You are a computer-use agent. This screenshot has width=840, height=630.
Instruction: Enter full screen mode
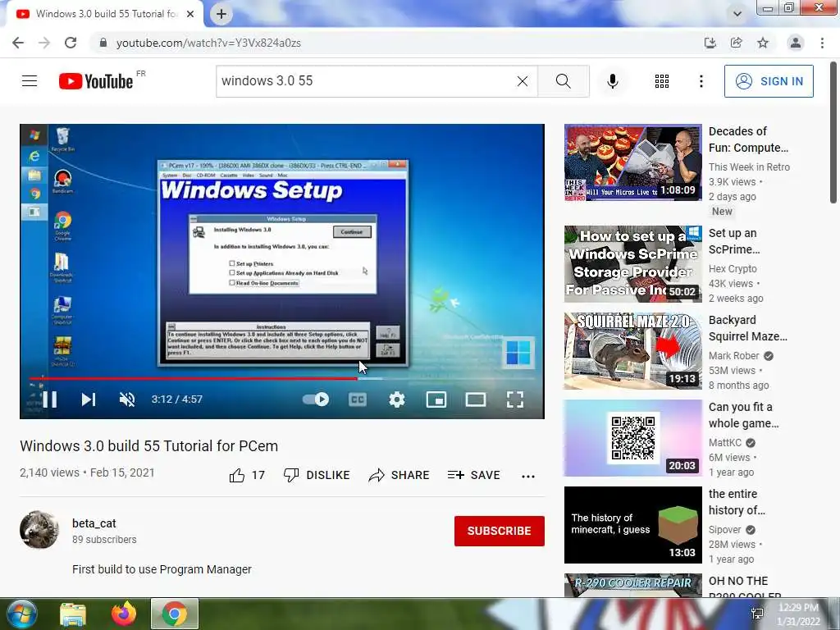click(515, 399)
